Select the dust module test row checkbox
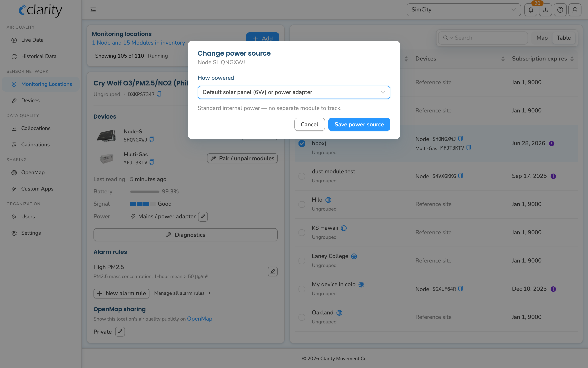Screen dimensions: 588x368 pyautogui.click(x=302, y=176)
